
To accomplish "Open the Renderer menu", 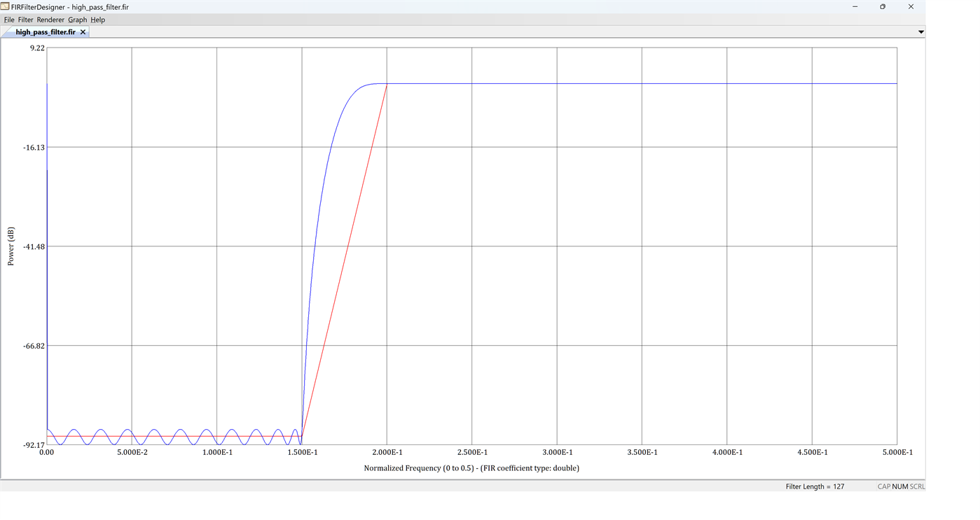I will [50, 20].
